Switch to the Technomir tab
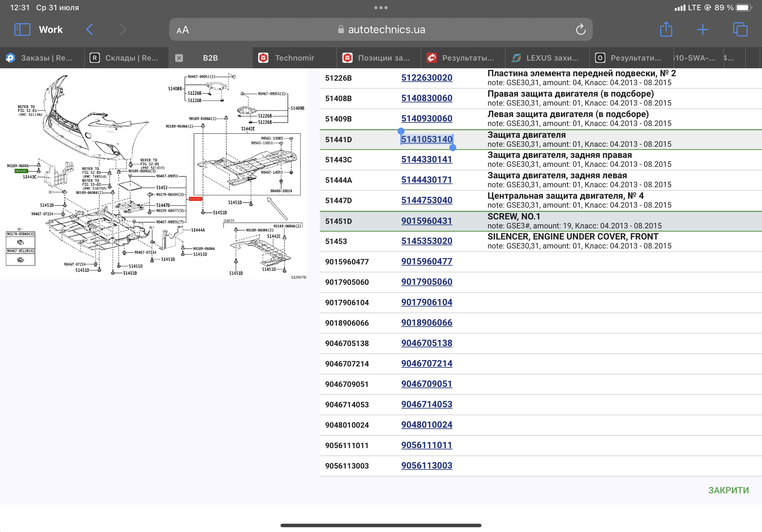Screen dimensions: 762x532 (295, 58)
